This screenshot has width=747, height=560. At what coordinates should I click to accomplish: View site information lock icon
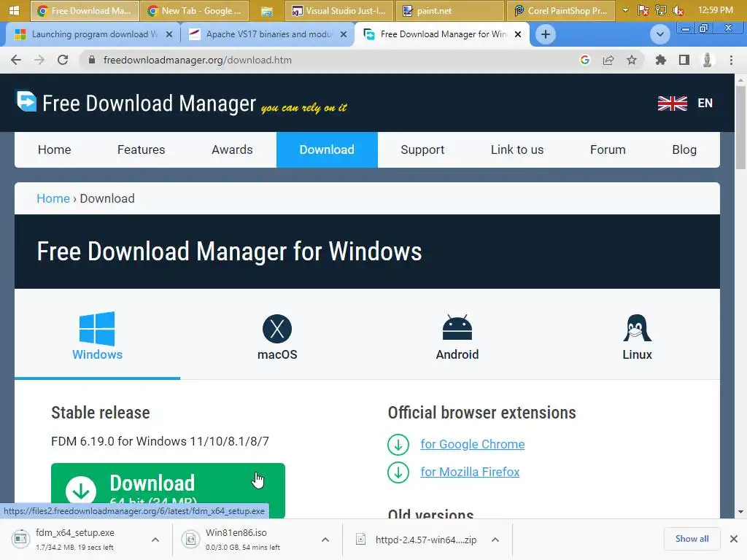(92, 60)
